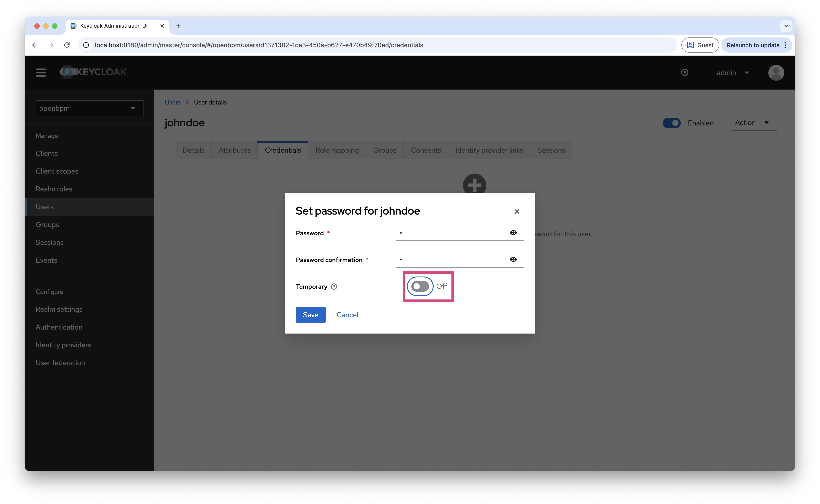Open the Groups tab of user
This screenshot has width=820, height=504.
pyautogui.click(x=385, y=150)
